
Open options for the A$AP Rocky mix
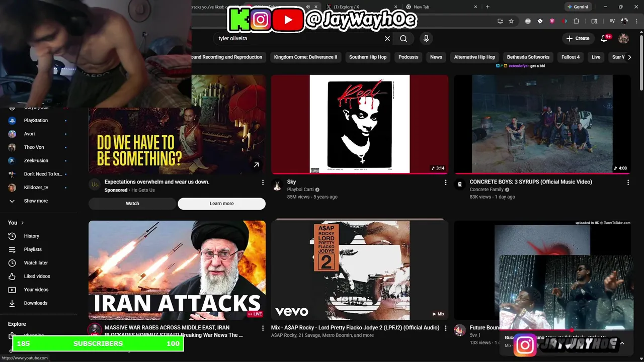pyautogui.click(x=445, y=328)
